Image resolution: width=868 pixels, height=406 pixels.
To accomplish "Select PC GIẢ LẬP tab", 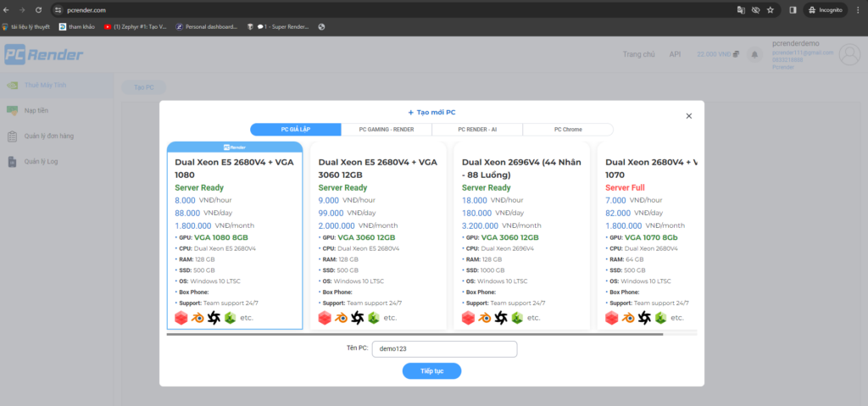I will [x=296, y=130].
